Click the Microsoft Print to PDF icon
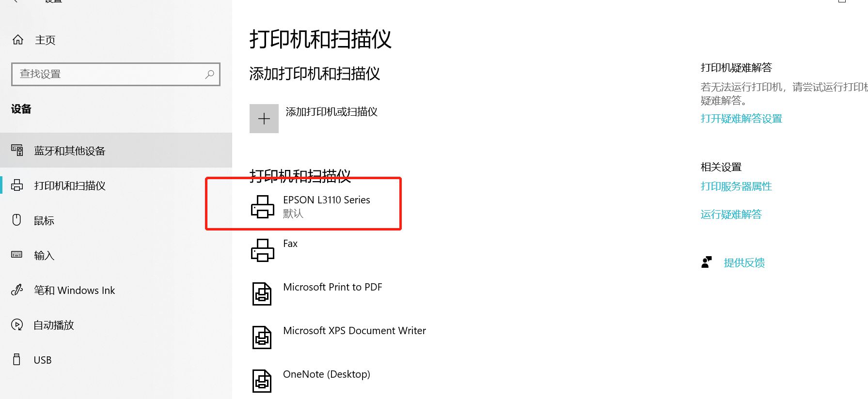868x399 pixels. point(262,294)
